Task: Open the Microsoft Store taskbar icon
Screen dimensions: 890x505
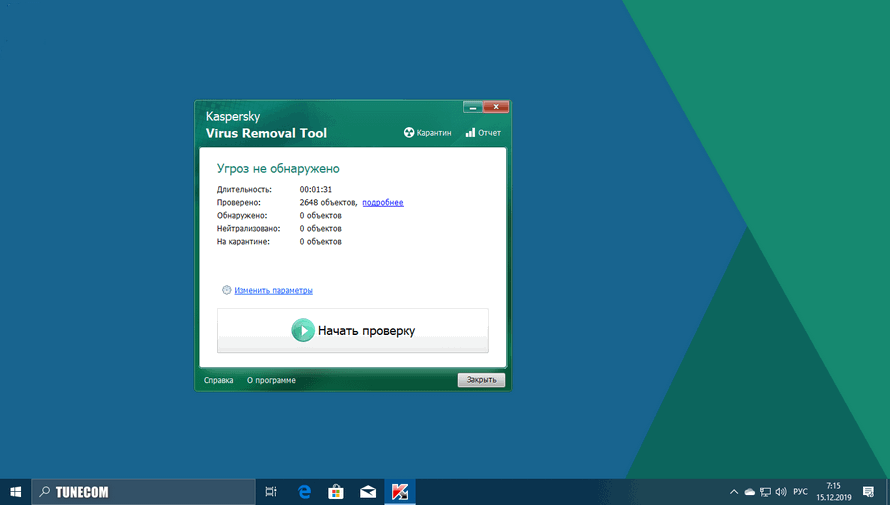Action: (337, 491)
